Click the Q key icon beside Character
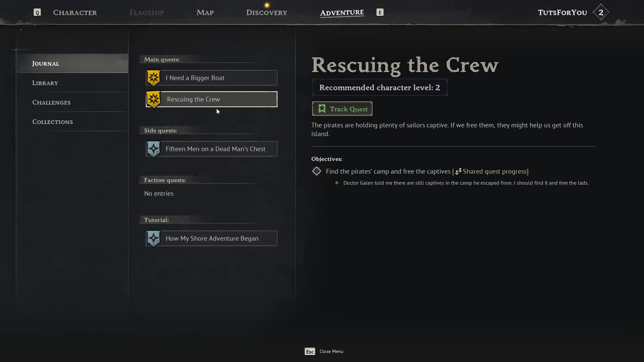Viewport: 644px width, 362px height. point(37,12)
